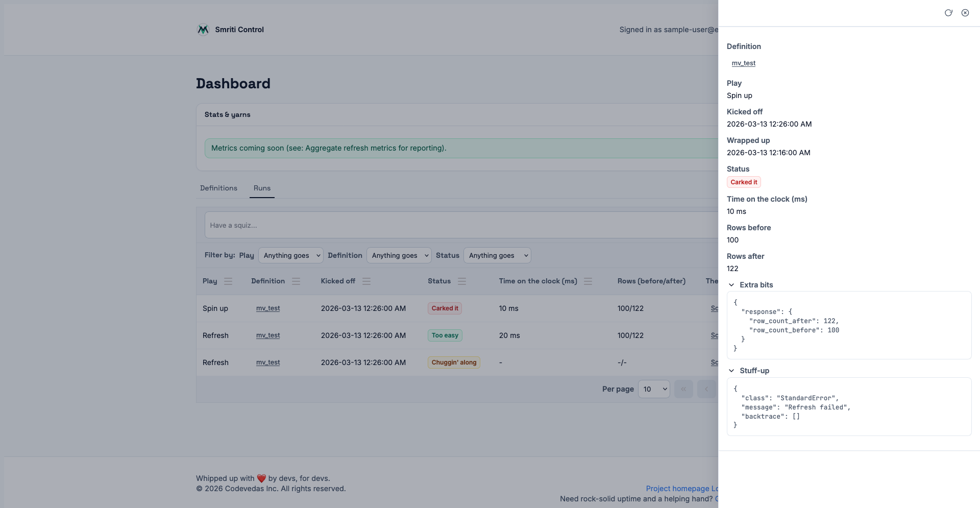Click the Project homepage link
The image size is (980, 508).
point(677,489)
